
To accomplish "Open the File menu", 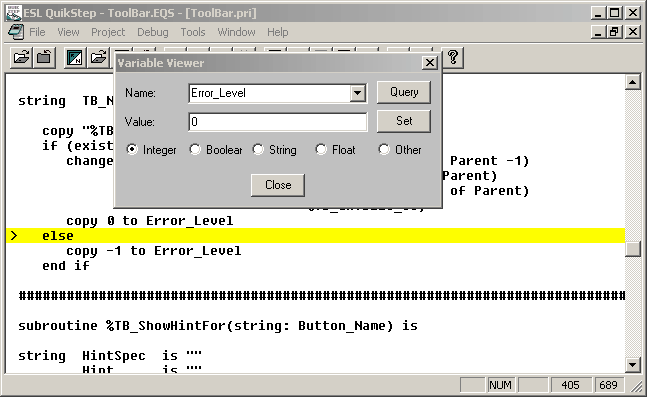I will pyautogui.click(x=37, y=32).
